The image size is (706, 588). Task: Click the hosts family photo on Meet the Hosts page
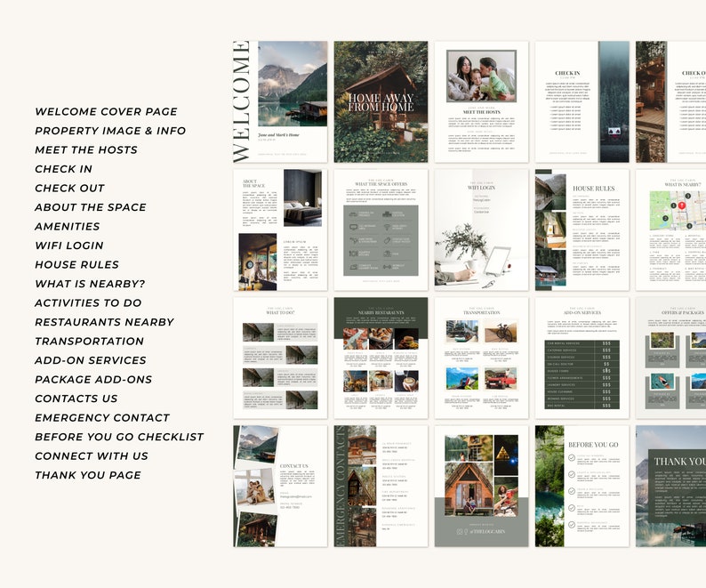[x=481, y=77]
